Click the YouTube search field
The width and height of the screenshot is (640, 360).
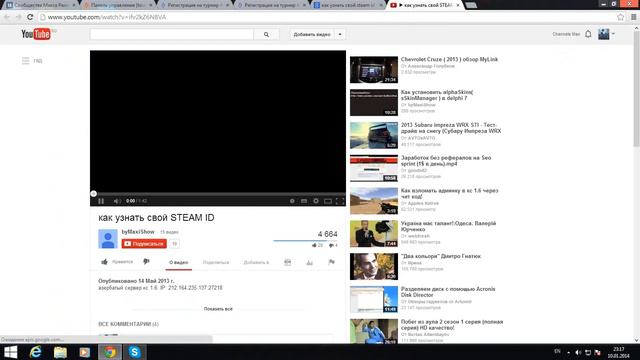[171, 35]
